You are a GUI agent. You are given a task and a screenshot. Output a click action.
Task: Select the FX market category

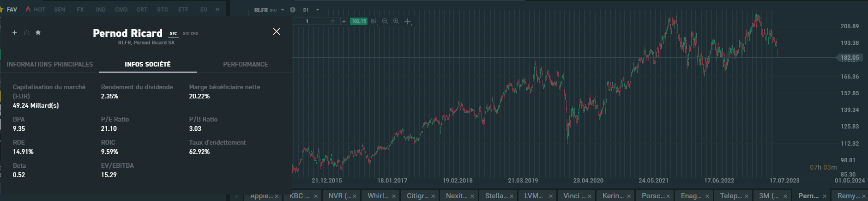pyautogui.click(x=80, y=9)
